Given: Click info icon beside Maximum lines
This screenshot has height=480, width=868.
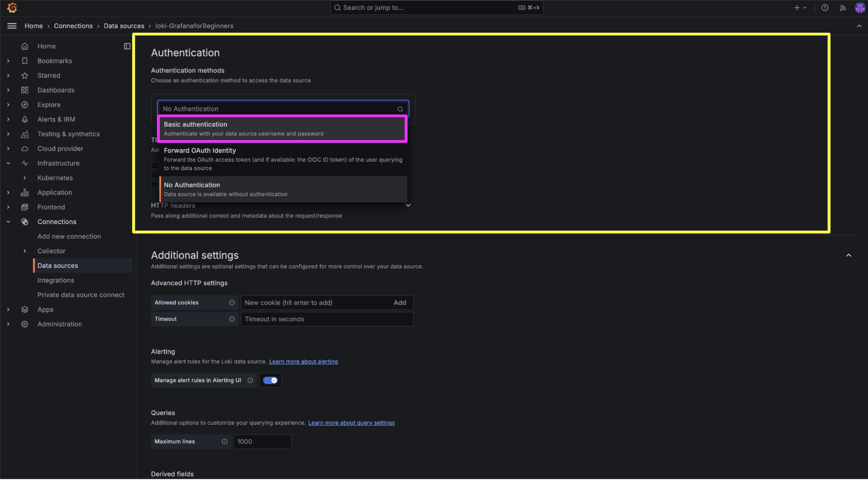Looking at the screenshot, I should tap(225, 442).
